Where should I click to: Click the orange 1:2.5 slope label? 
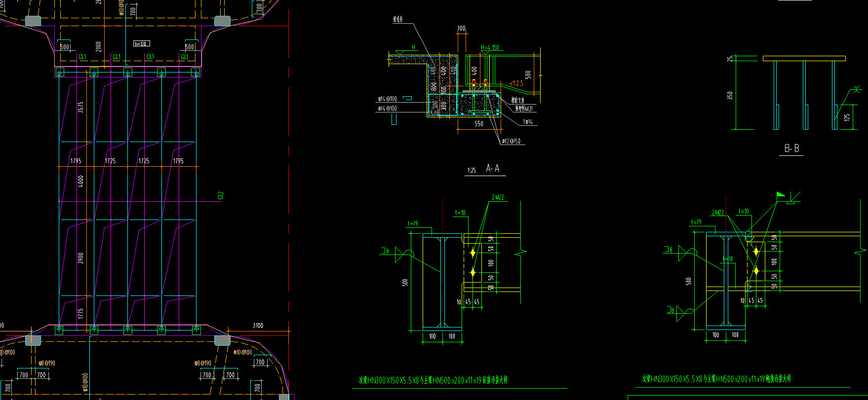pyautogui.click(x=516, y=83)
